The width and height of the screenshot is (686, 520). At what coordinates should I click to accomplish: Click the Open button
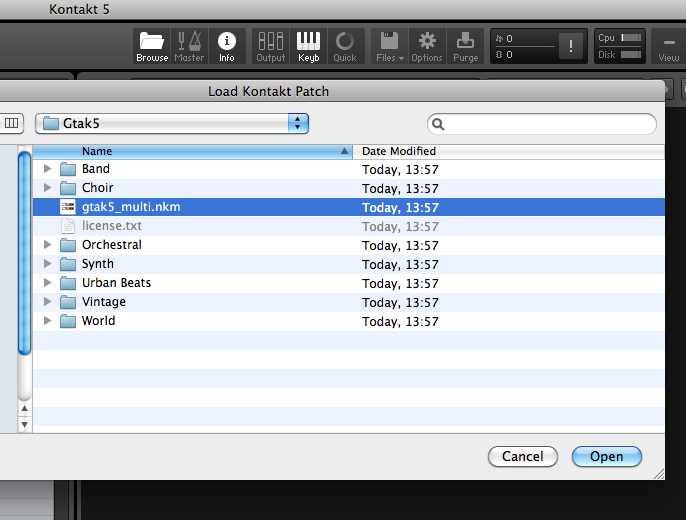click(x=606, y=456)
